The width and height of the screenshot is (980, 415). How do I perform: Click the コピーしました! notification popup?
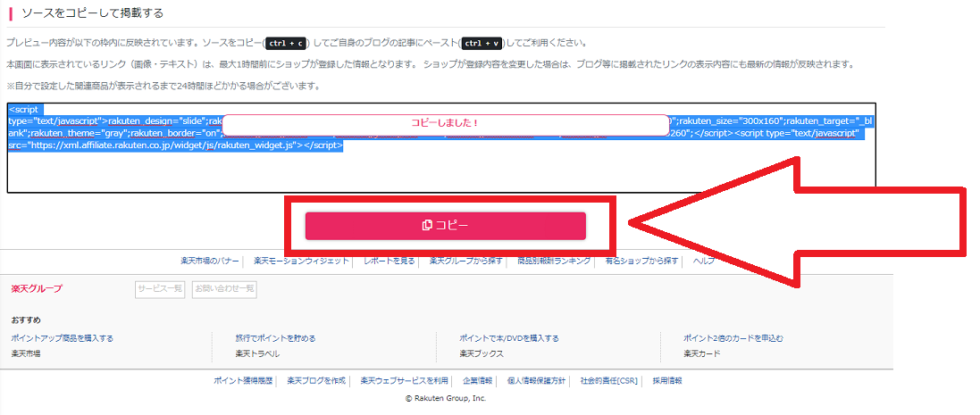click(x=445, y=124)
